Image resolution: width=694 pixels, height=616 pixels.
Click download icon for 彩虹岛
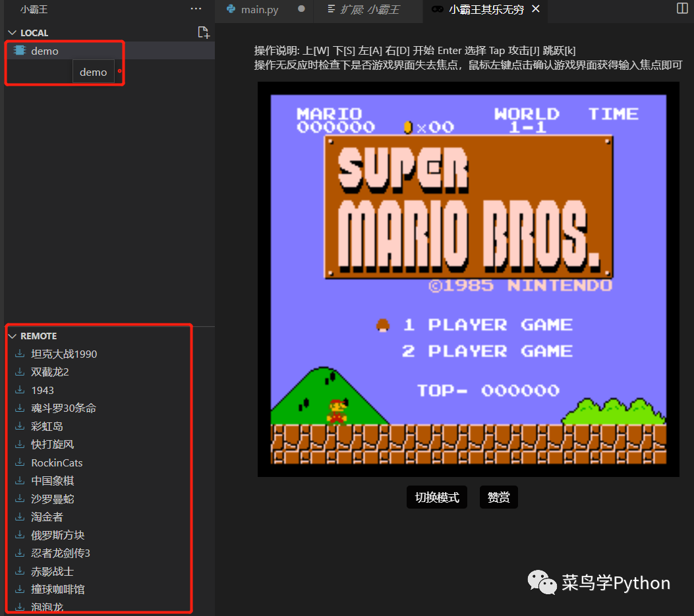point(20,426)
